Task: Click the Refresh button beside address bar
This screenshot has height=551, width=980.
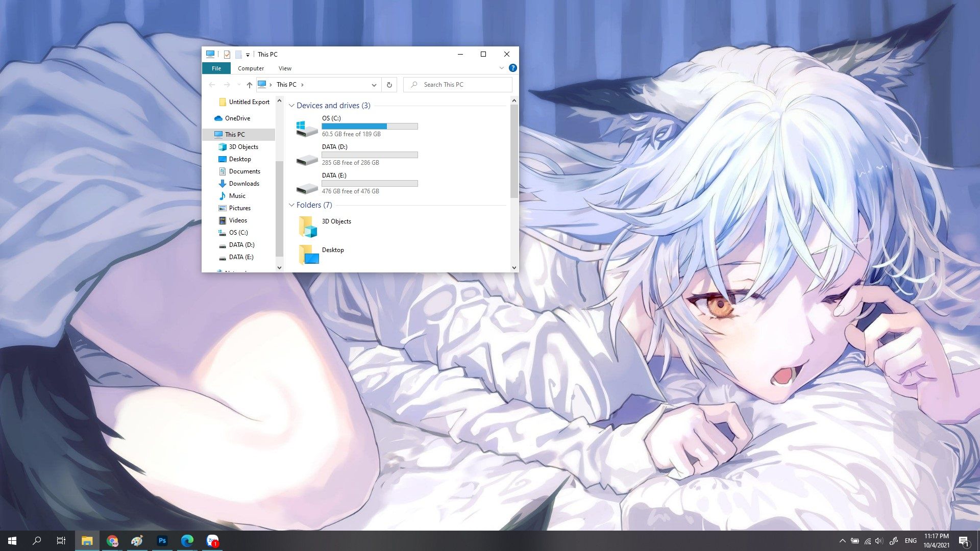Action: click(389, 85)
